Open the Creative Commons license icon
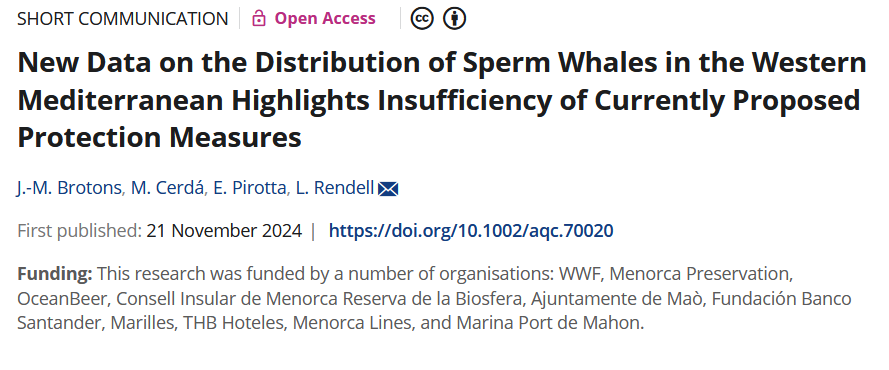Screen dimensions: 889x370 pos(422,18)
